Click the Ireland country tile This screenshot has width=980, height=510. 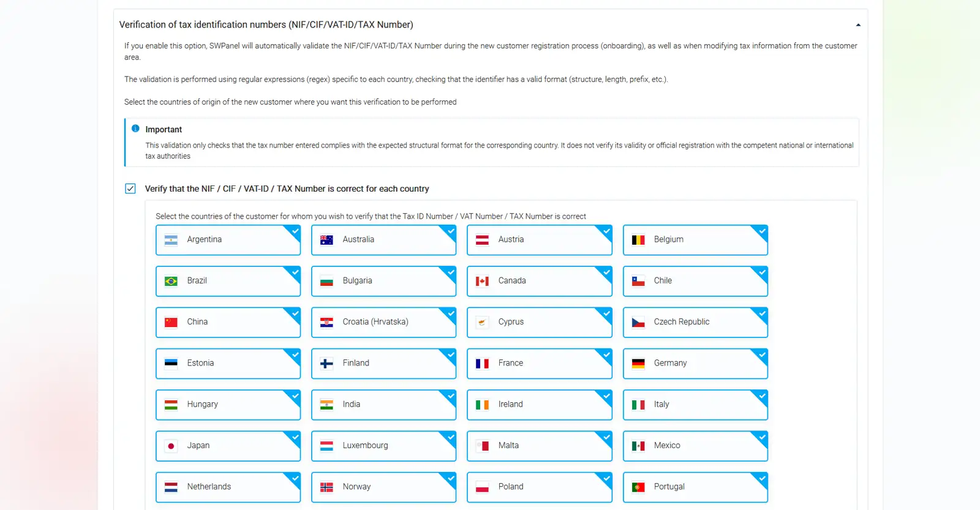point(539,405)
